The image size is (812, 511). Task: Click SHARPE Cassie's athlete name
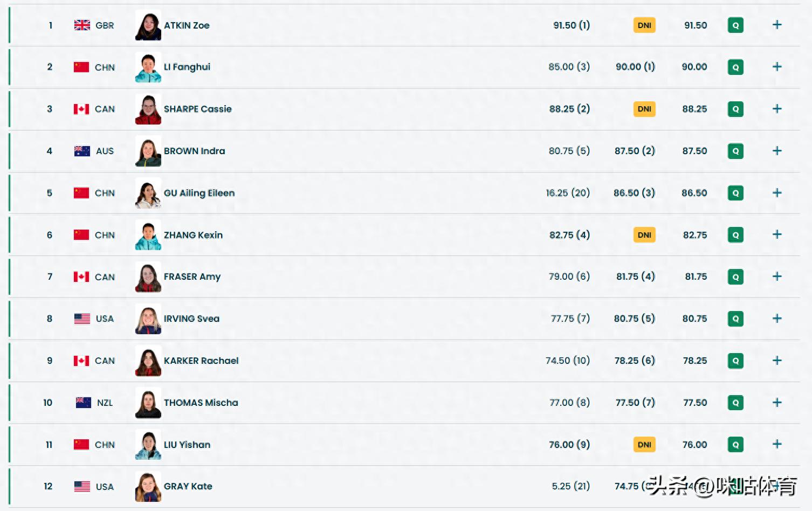coord(197,109)
